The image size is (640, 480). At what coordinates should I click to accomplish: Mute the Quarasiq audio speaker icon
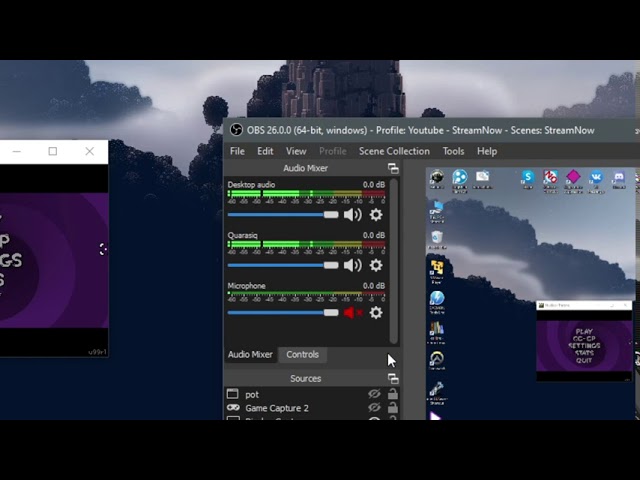(x=353, y=265)
